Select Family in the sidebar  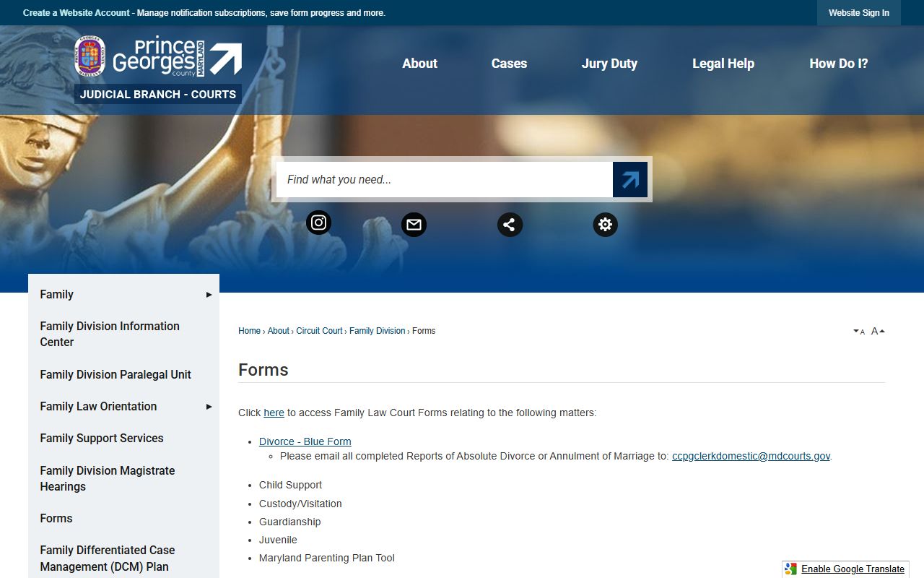pyautogui.click(x=57, y=294)
